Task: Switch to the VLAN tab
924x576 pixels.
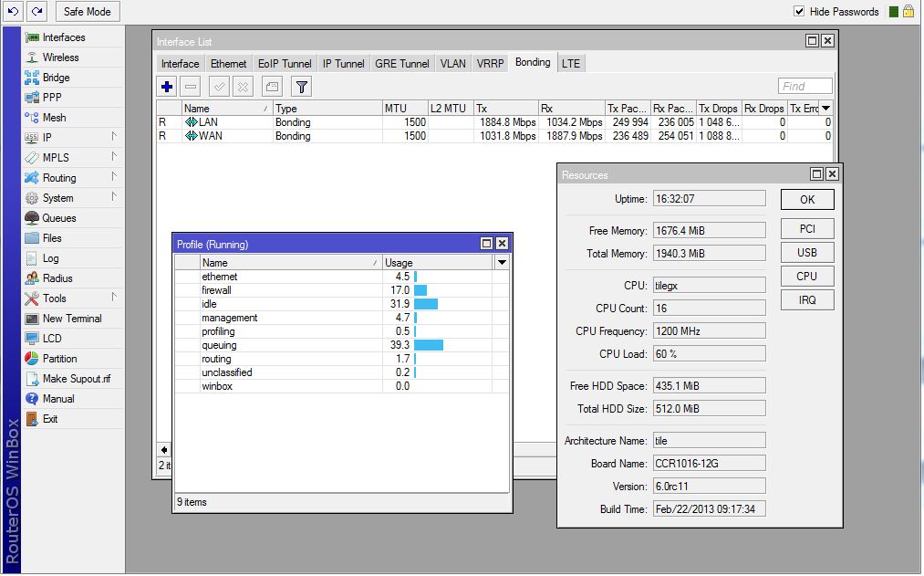Action: (452, 64)
